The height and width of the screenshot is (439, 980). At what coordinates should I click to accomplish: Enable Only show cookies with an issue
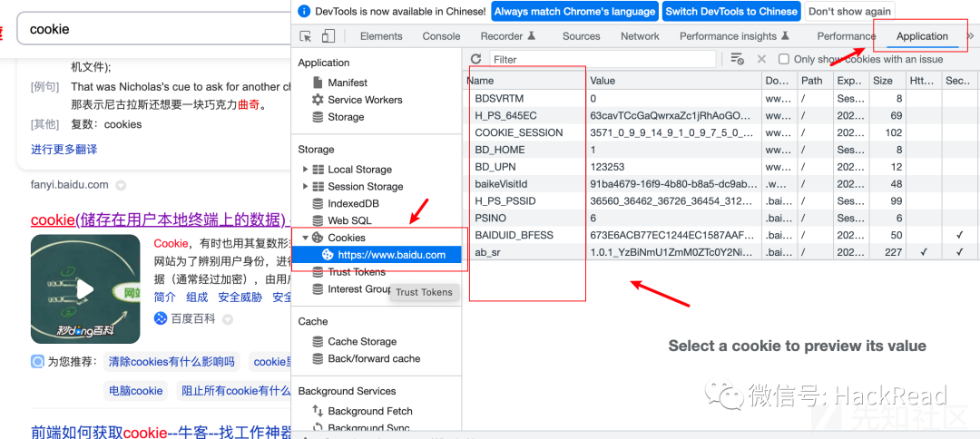783,59
